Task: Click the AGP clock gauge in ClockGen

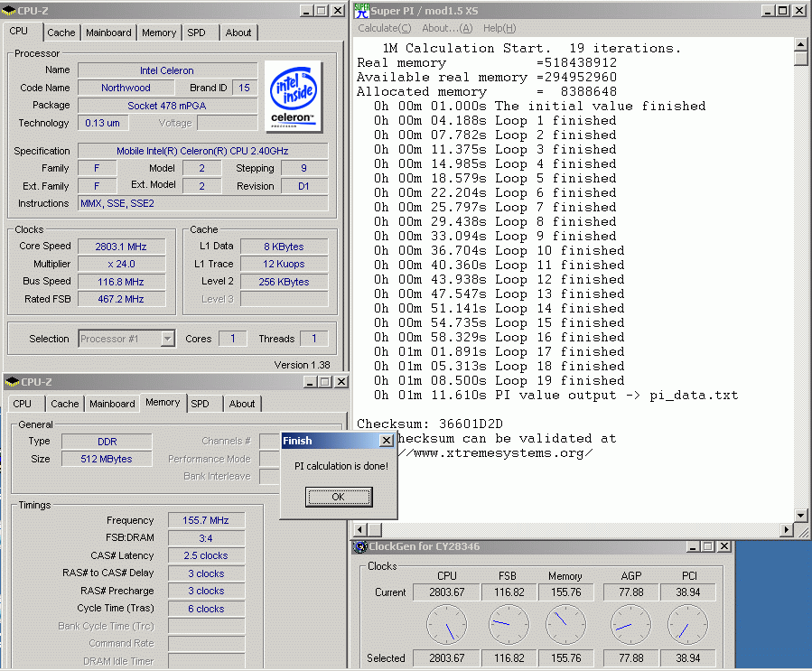Action: [x=630, y=625]
